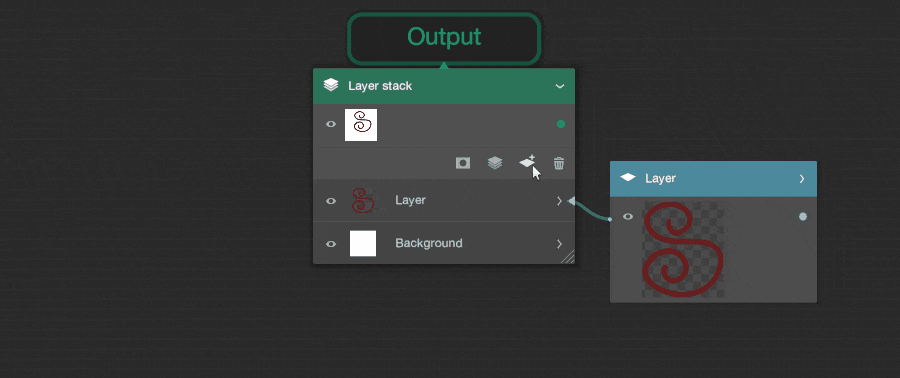This screenshot has width=900, height=378.
Task: Click the blue Layer node output port
Action: (x=802, y=216)
